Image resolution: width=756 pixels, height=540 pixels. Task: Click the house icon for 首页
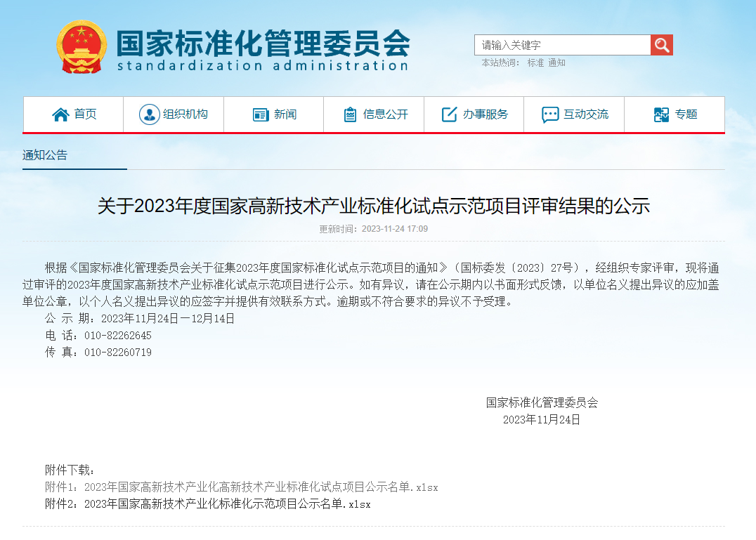60,114
